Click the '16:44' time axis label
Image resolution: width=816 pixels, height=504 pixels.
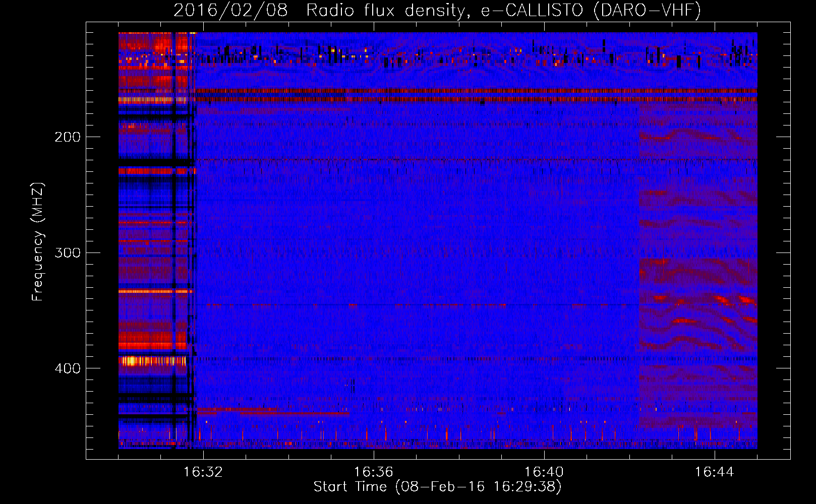[715, 472]
